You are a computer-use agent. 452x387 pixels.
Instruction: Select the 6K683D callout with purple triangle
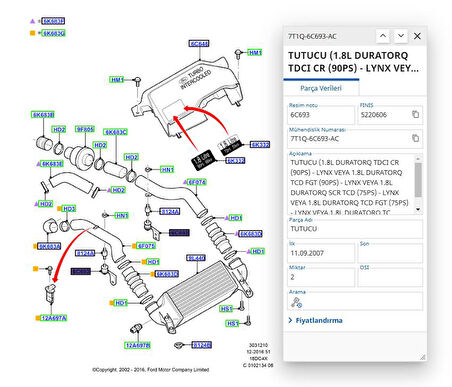pyautogui.click(x=251, y=234)
